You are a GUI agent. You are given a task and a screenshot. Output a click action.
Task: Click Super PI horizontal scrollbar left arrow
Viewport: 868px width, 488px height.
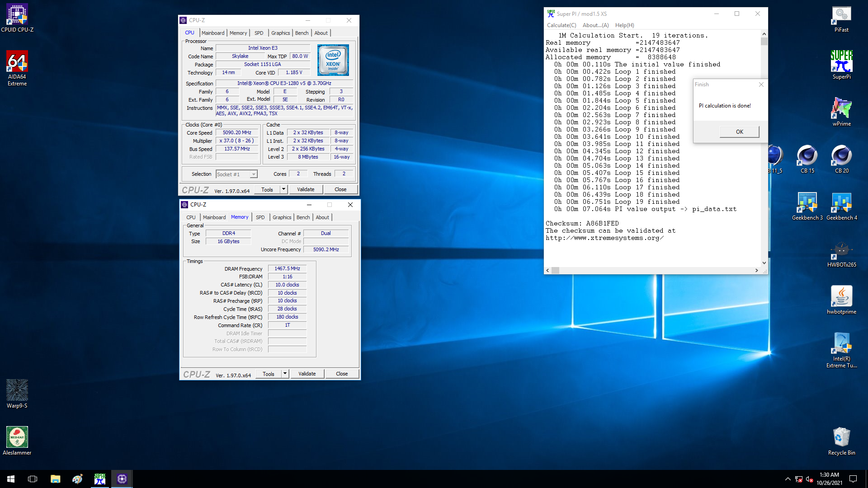pos(547,270)
